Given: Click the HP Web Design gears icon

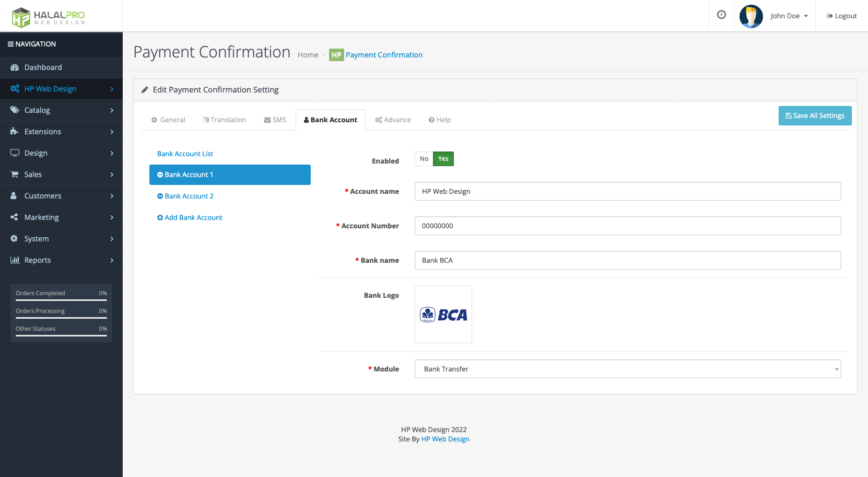Looking at the screenshot, I should click(15, 89).
